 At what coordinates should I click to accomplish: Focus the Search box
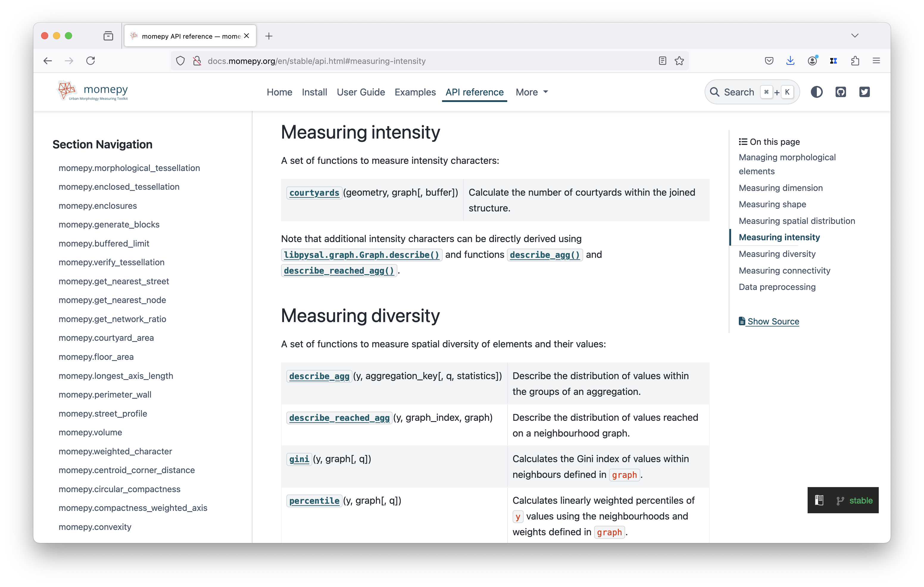pos(739,92)
